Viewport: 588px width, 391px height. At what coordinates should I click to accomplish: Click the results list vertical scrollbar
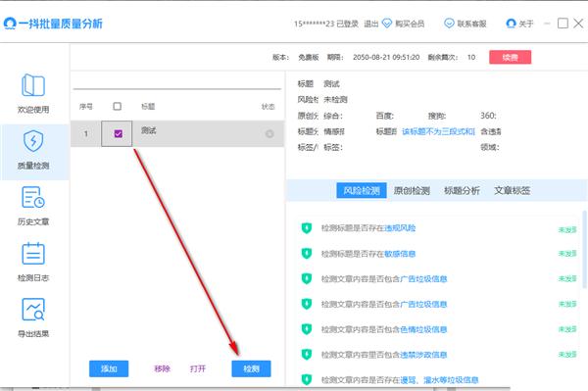584,249
